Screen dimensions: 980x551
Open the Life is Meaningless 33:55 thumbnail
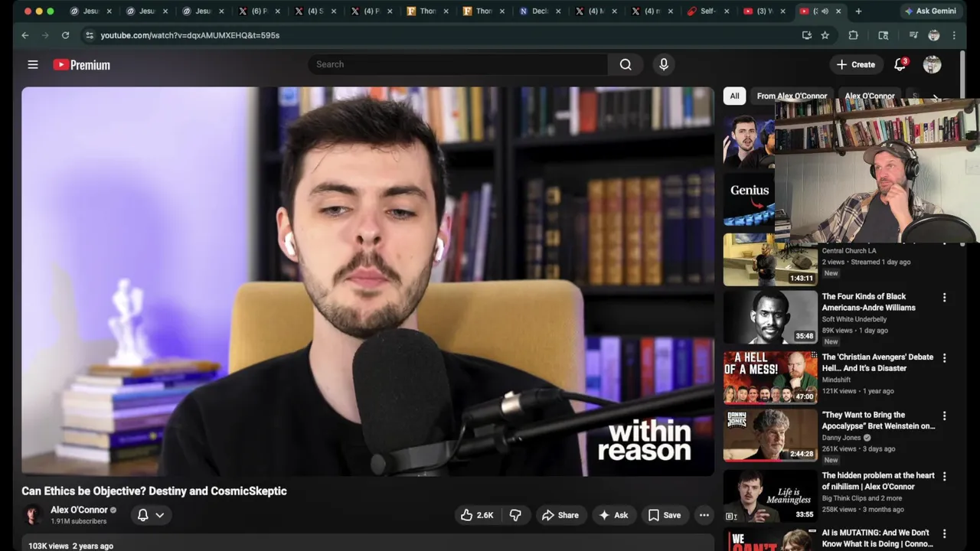770,496
